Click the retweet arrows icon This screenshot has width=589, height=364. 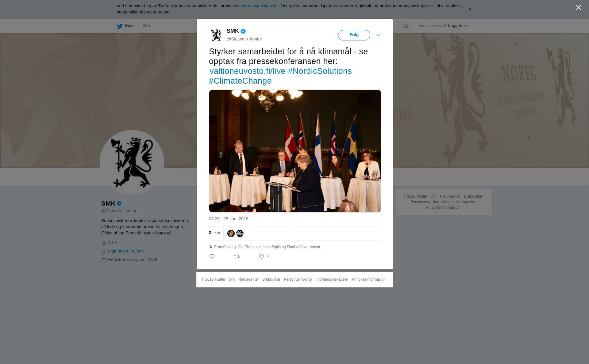click(237, 256)
